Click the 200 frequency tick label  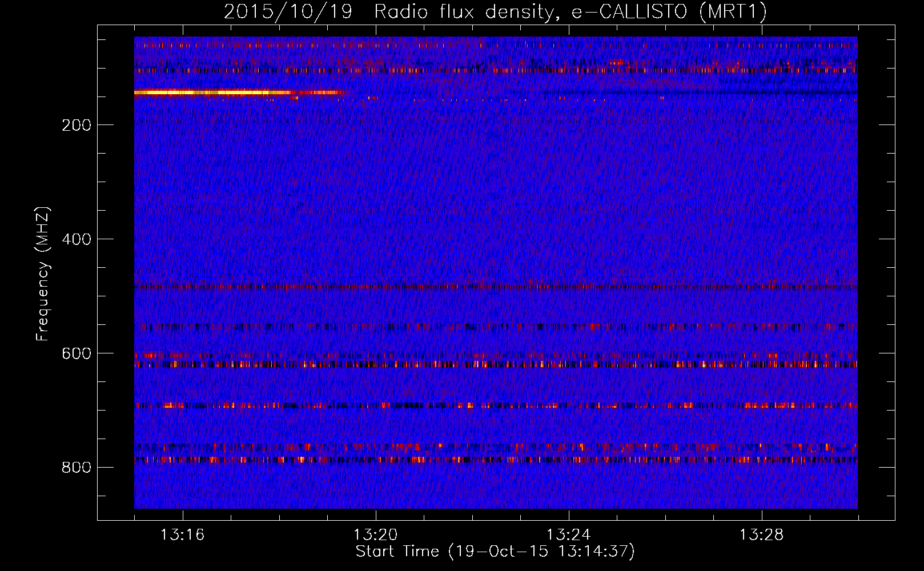point(77,125)
